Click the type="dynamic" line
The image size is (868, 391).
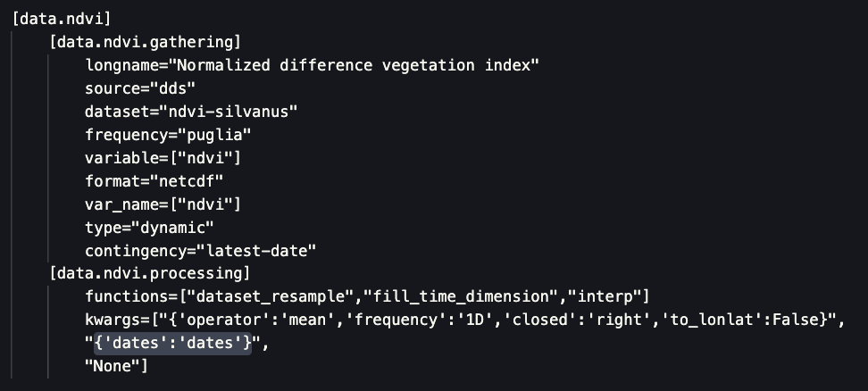pos(150,227)
